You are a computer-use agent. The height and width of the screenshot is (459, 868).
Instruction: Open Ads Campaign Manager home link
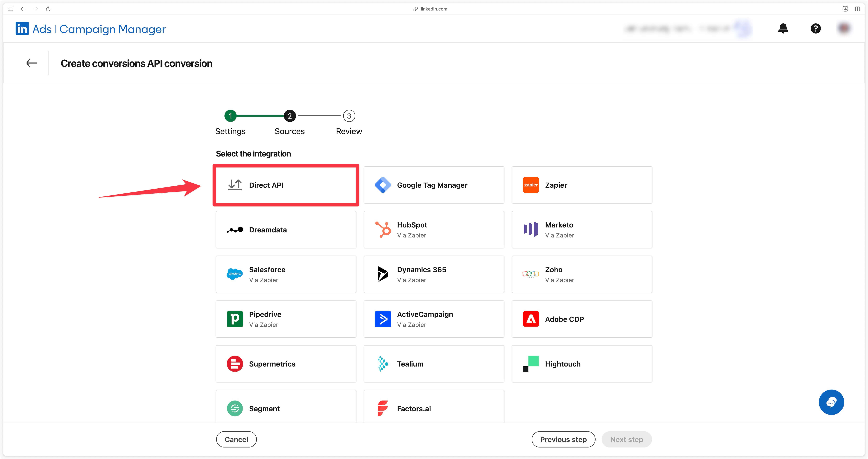click(x=91, y=29)
